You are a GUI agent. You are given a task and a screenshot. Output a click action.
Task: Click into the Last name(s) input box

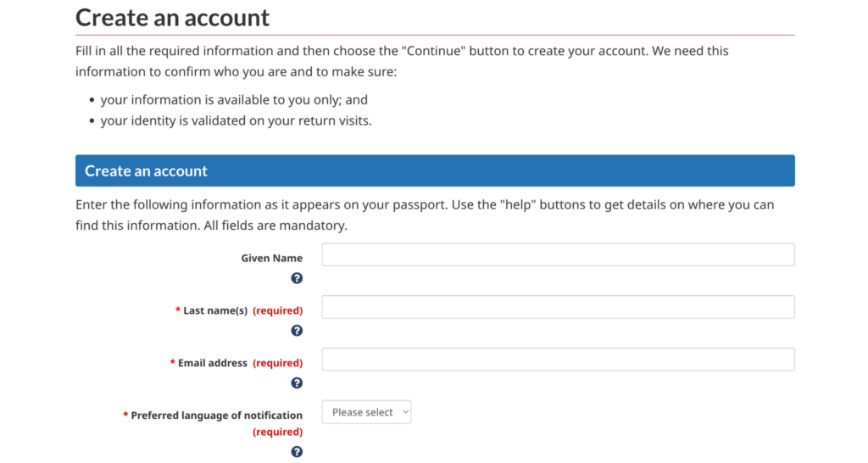558,307
